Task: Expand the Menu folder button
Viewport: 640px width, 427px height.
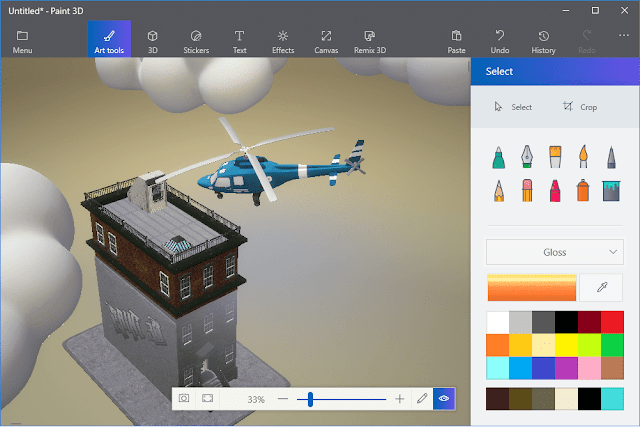Action: tap(22, 41)
